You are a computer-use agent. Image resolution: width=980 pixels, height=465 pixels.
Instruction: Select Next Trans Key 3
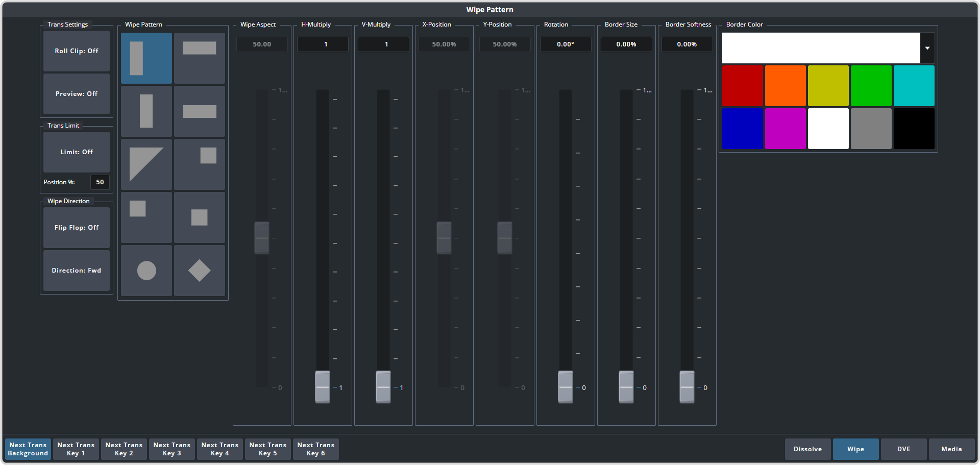(172, 449)
